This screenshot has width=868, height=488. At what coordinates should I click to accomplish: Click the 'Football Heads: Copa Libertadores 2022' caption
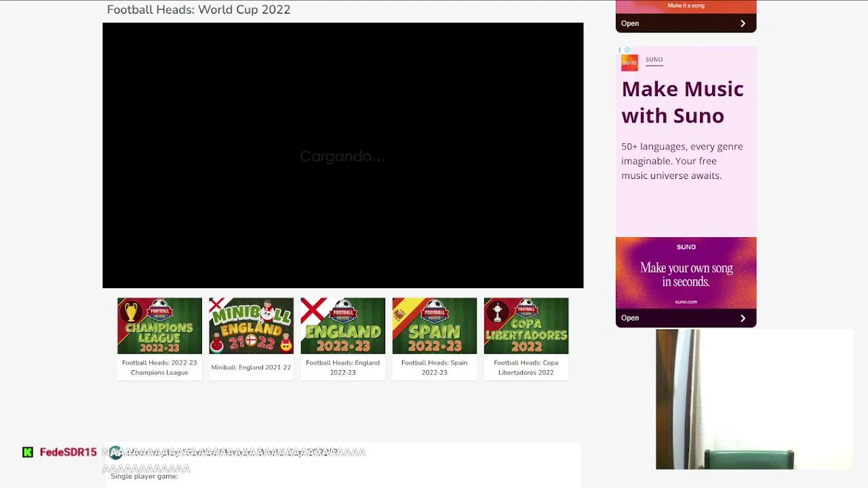(x=526, y=367)
